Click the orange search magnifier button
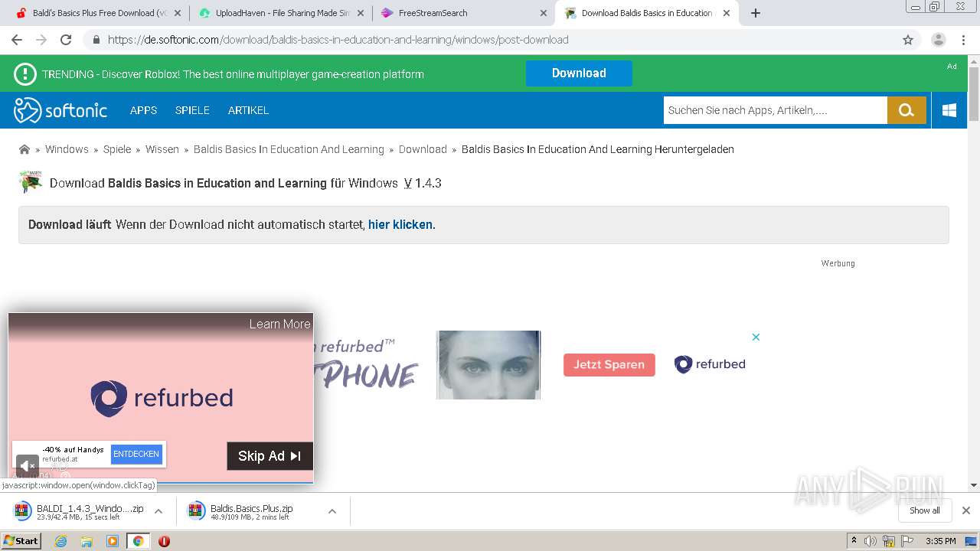This screenshot has height=551, width=980. (x=906, y=110)
